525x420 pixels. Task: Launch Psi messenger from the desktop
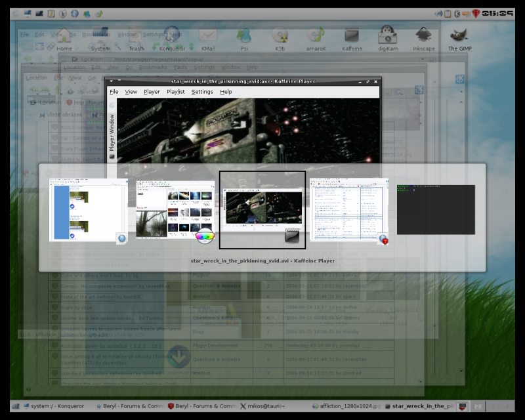pyautogui.click(x=244, y=39)
